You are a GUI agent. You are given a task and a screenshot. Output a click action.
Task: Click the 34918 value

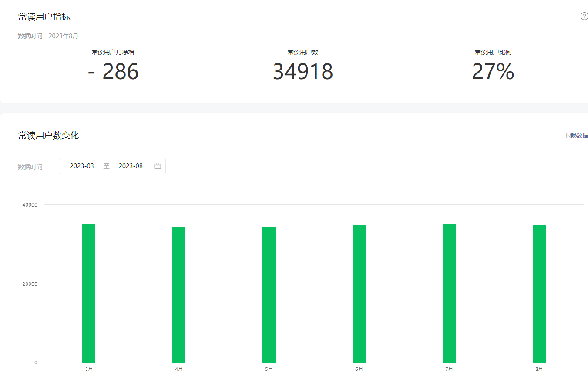303,72
